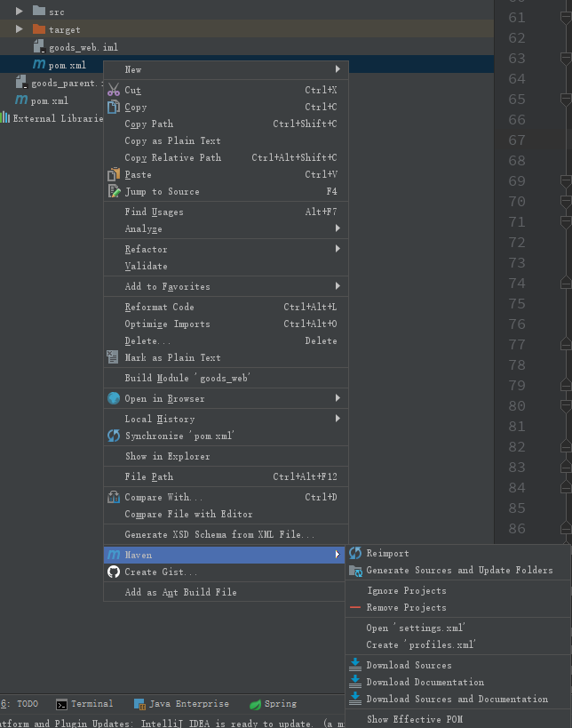Choose Optimize Imports menu entry
572x728 pixels.
[226, 324]
